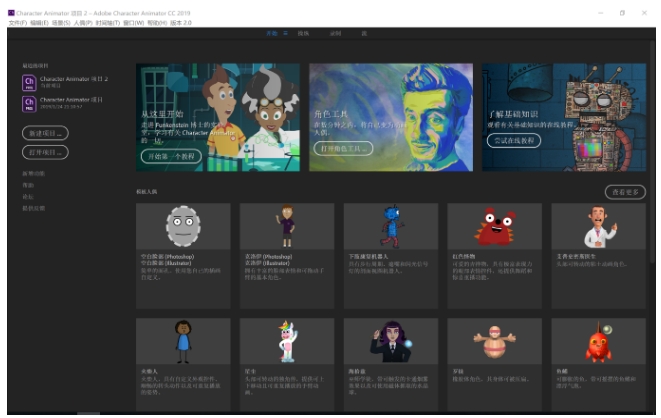Click 开始第一个教程 button

click(171, 156)
